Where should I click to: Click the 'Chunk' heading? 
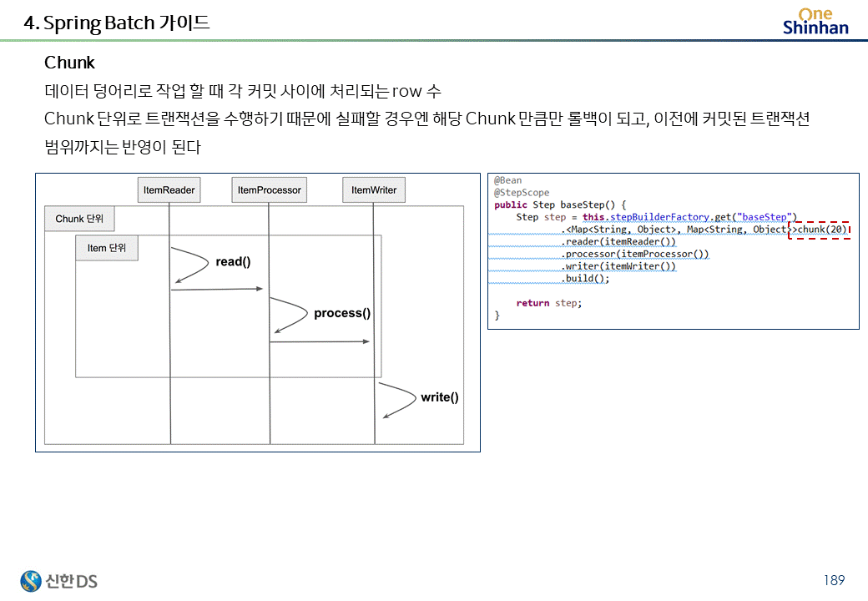(x=69, y=63)
